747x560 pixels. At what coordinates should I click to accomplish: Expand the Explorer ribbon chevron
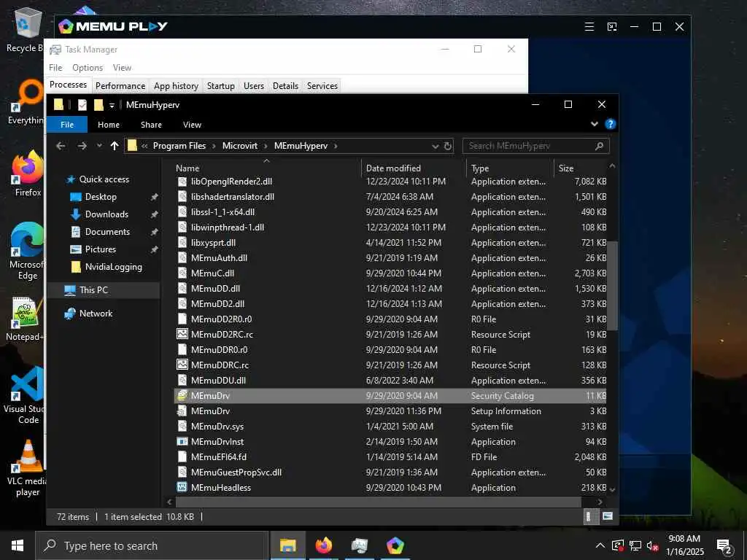594,124
